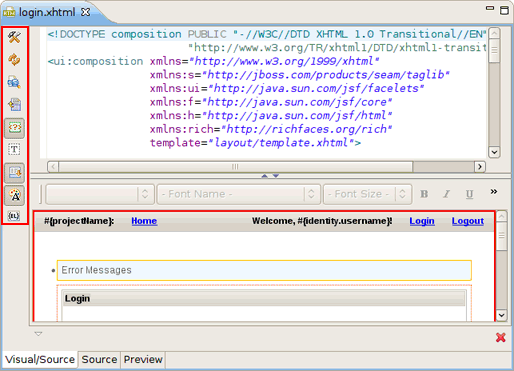Apply Bold formatting
This screenshot has height=371, width=514.
(424, 194)
